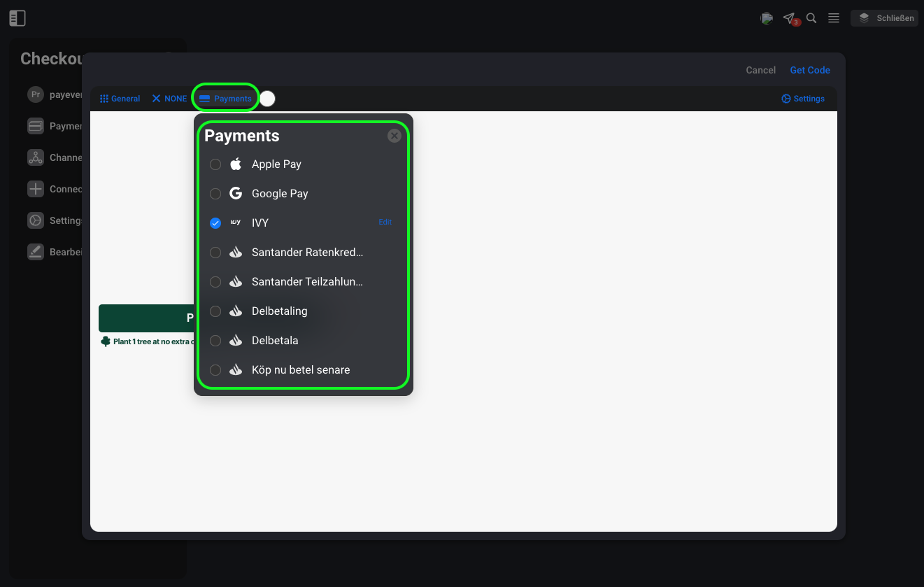Click the Delbetaling label text
Image resolution: width=924 pixels, height=587 pixels.
tap(280, 311)
